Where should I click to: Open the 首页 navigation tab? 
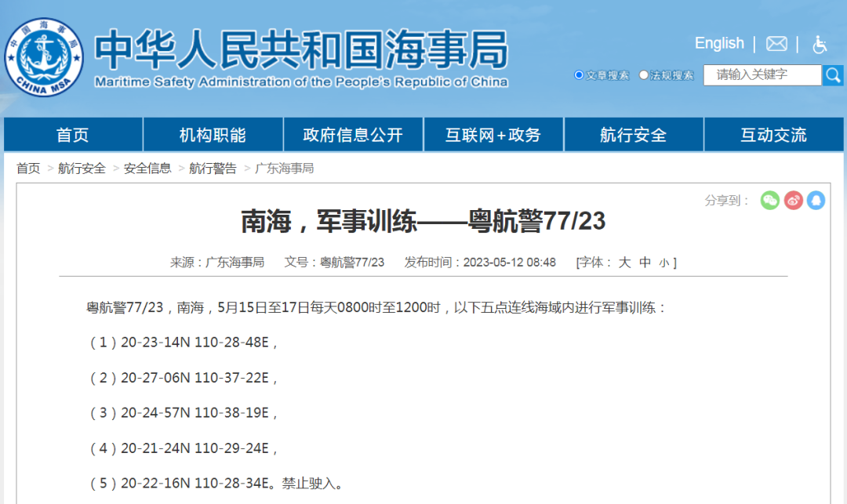pos(73,135)
